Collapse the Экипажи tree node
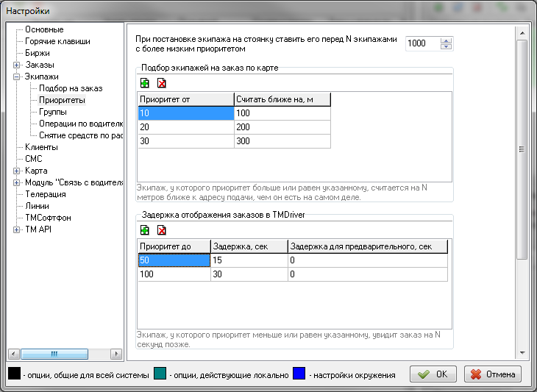537x392 pixels. pyautogui.click(x=16, y=76)
